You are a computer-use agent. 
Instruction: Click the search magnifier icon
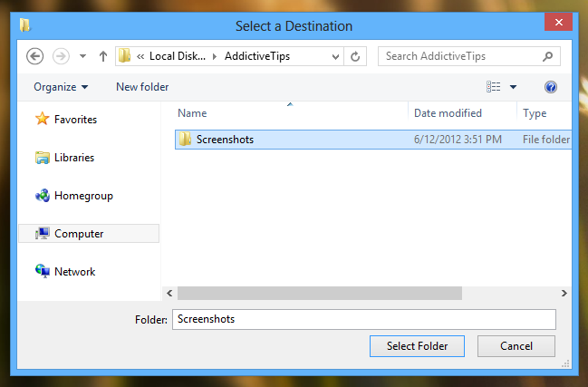[547, 56]
